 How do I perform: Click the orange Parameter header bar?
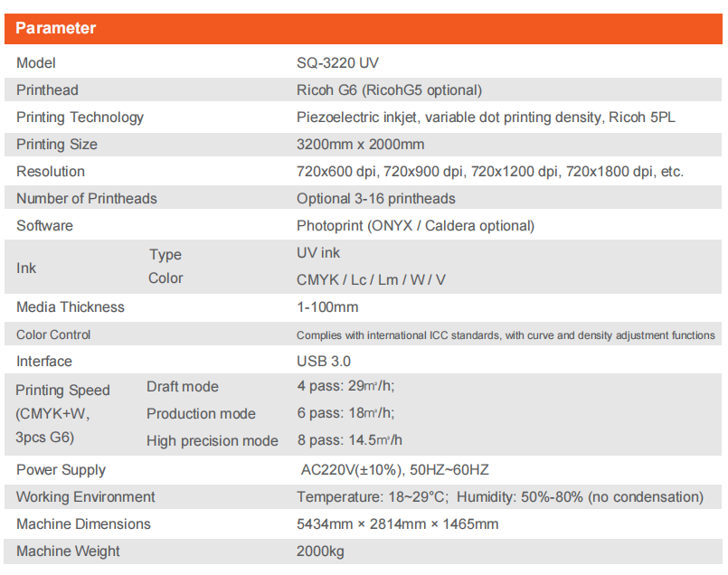pyautogui.click(x=364, y=28)
